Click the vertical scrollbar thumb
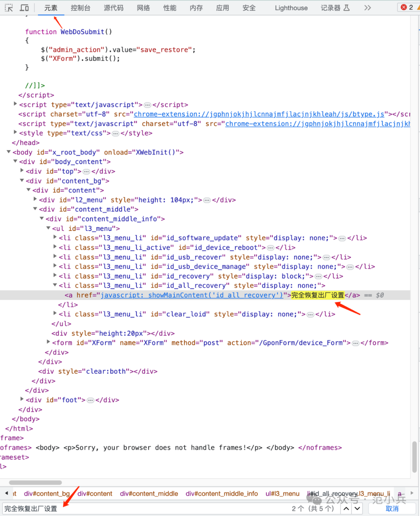This screenshot has width=420, height=516. (x=415, y=458)
